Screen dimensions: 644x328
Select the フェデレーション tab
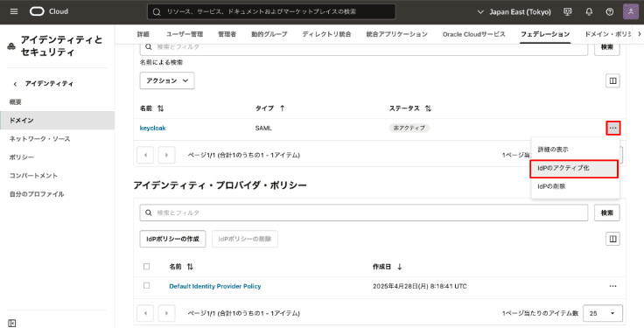[545, 34]
